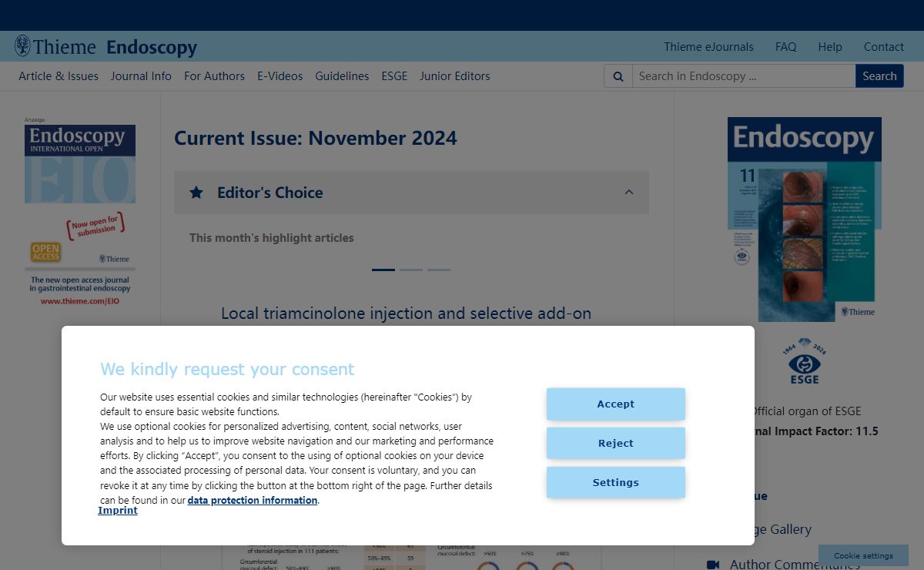Select the first carousel slide indicator
This screenshot has width=924, height=570.
tap(383, 270)
